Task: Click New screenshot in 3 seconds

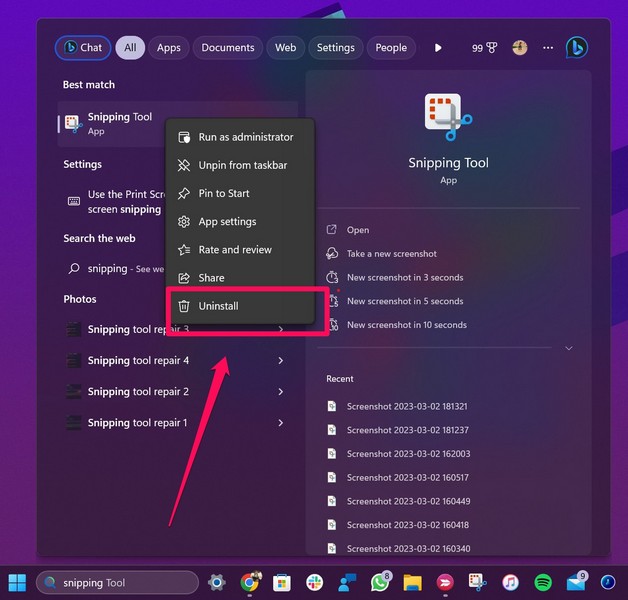Action: (x=404, y=277)
